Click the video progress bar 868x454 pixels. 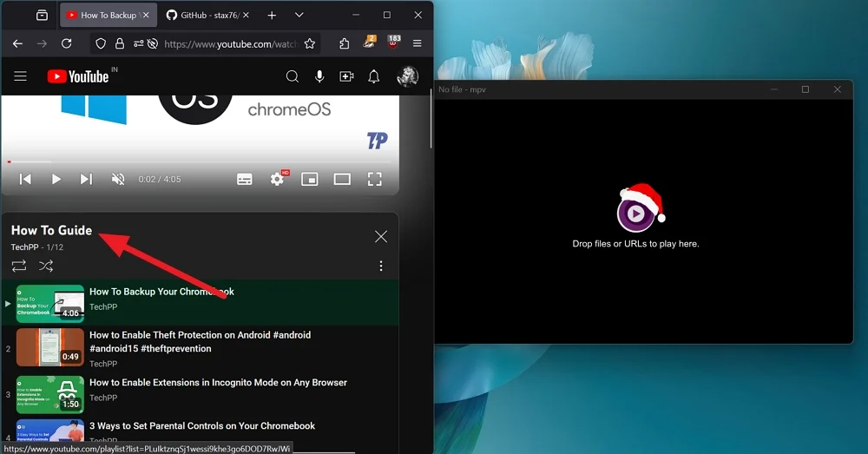click(x=200, y=161)
